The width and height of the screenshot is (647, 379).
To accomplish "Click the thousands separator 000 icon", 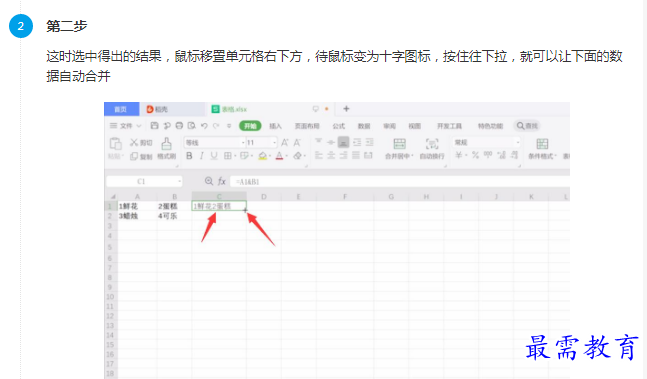I will point(488,155).
